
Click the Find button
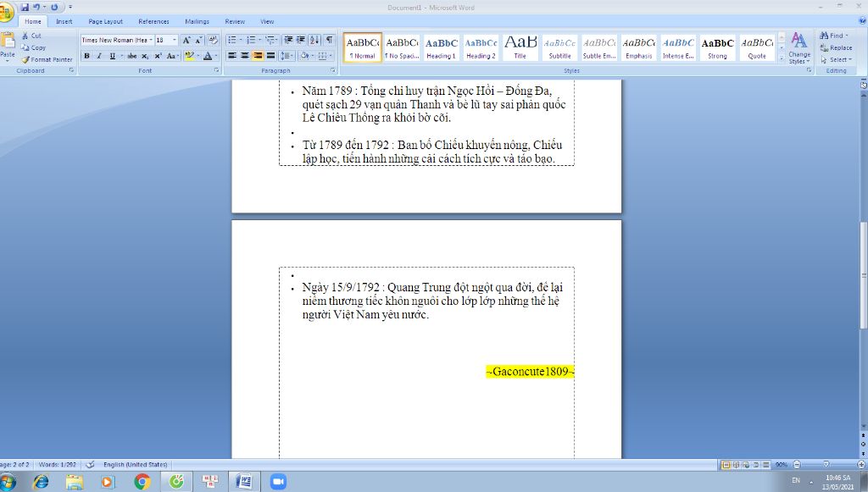click(834, 36)
